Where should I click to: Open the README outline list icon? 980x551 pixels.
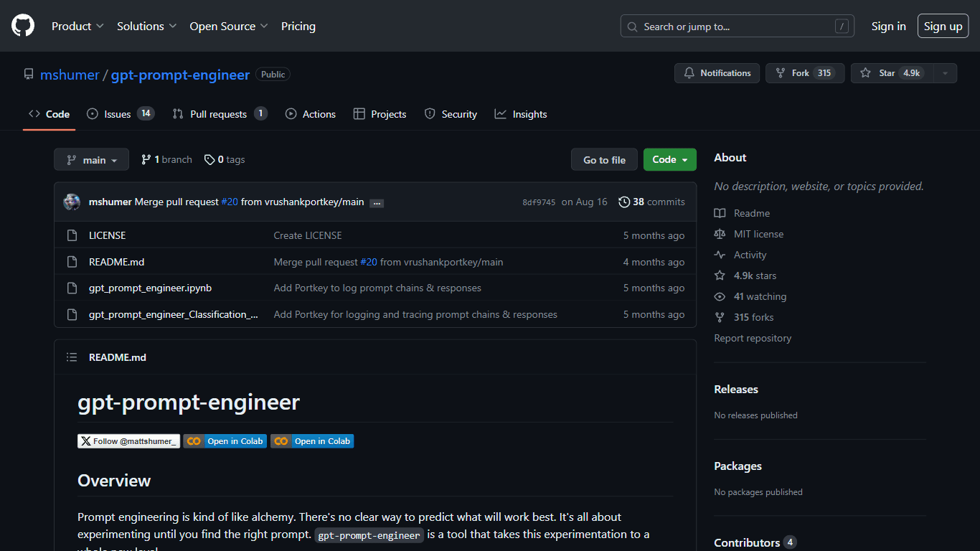click(x=72, y=357)
